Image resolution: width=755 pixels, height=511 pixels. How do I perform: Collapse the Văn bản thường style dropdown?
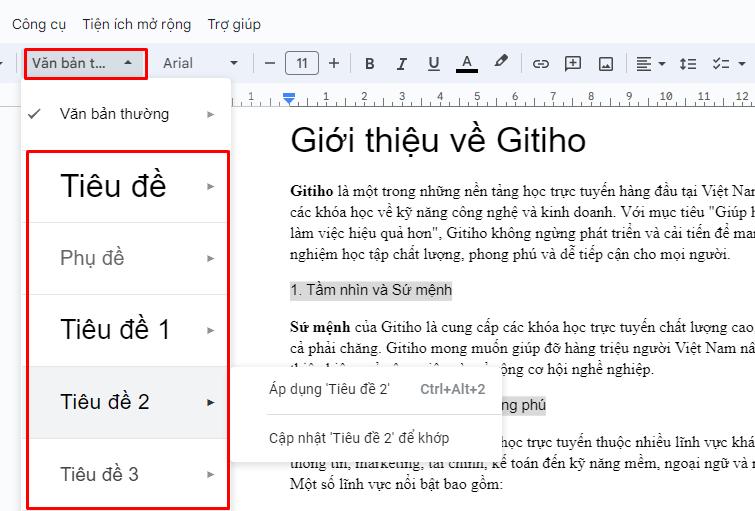tap(86, 63)
